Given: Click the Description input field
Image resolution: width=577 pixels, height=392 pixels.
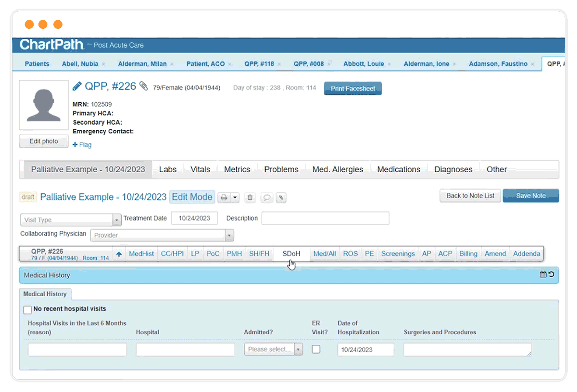Looking at the screenshot, I should tap(325, 218).
